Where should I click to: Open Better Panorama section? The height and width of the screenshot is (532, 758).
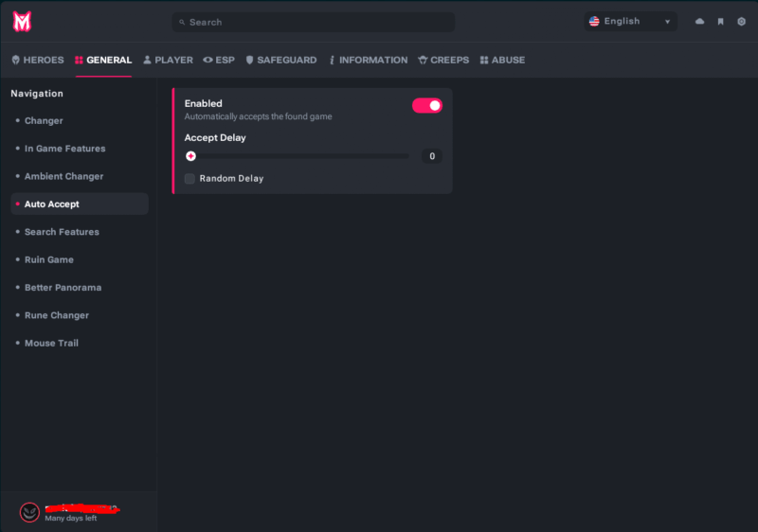80,287
